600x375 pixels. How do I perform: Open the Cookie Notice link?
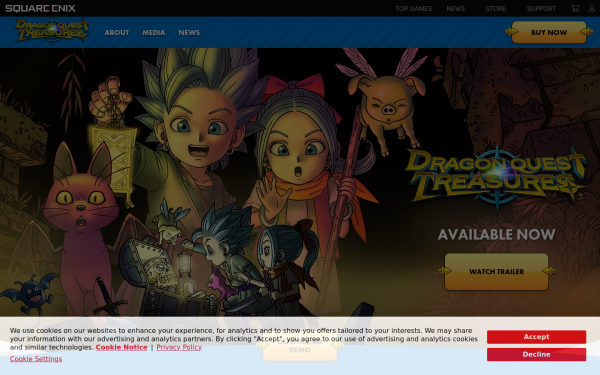click(x=121, y=347)
